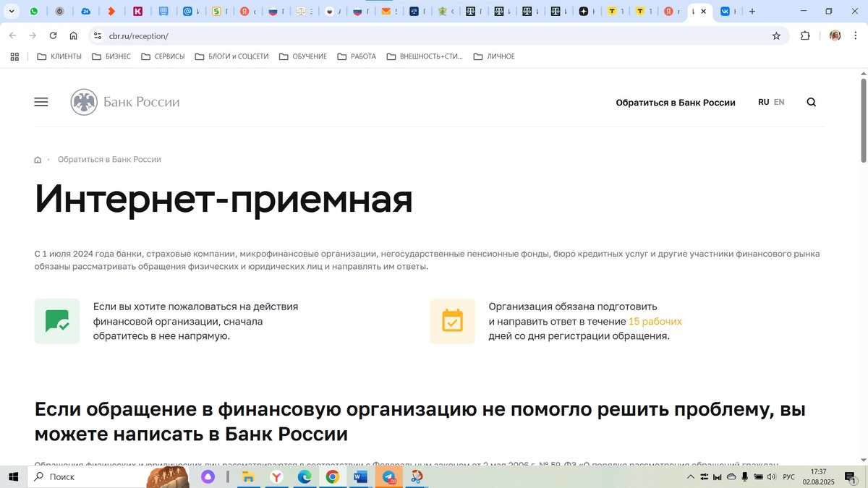Click the Обратиться в Банк России link

pos(676,102)
